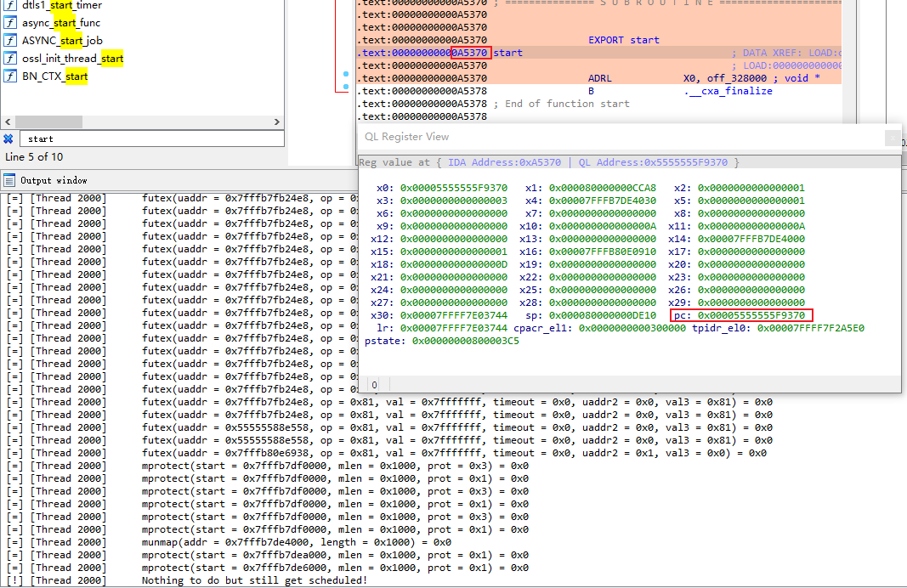
Task: Select function icon beside BN_CTX_start
Action: click(x=10, y=76)
